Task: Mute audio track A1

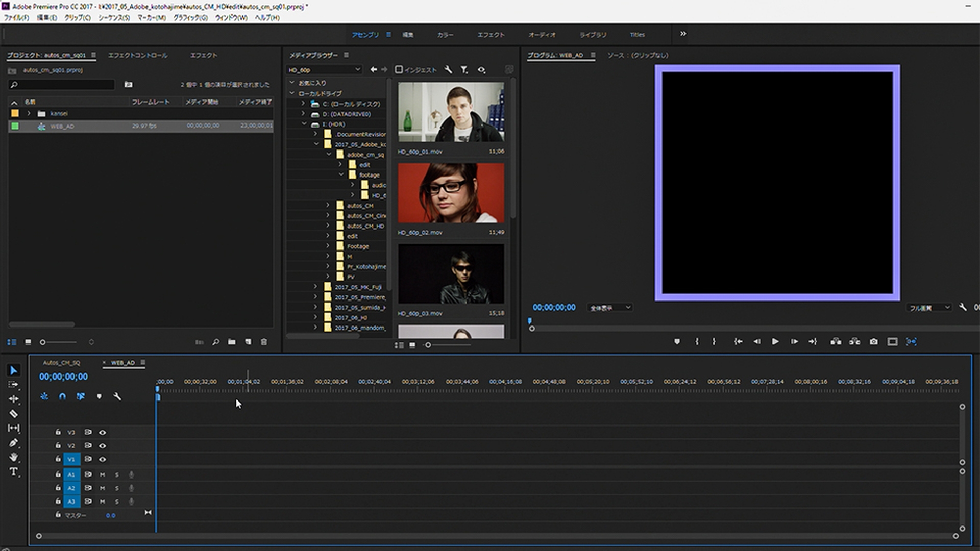Action: [x=103, y=474]
